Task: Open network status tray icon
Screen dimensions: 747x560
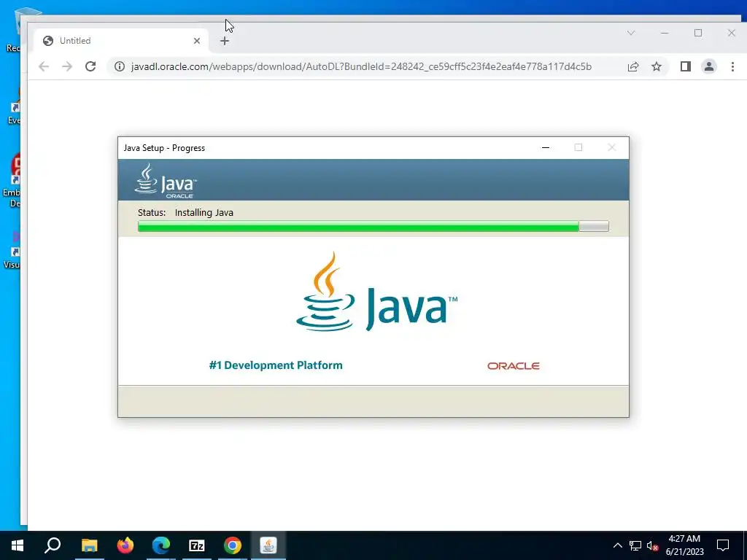Action: (635, 545)
